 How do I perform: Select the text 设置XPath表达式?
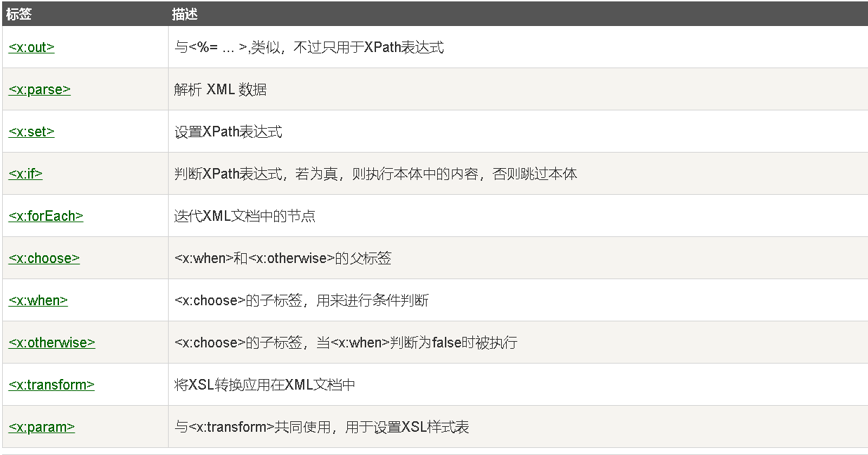tap(228, 132)
